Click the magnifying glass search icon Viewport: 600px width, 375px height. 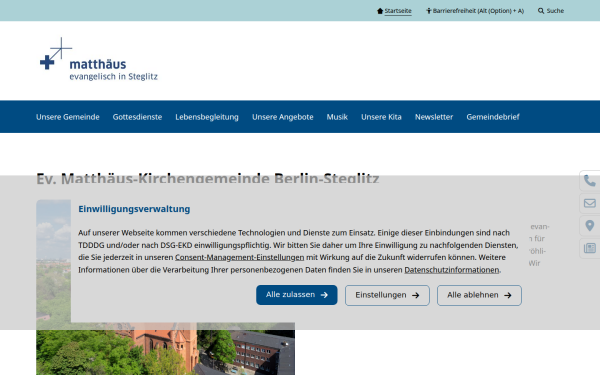(x=541, y=11)
